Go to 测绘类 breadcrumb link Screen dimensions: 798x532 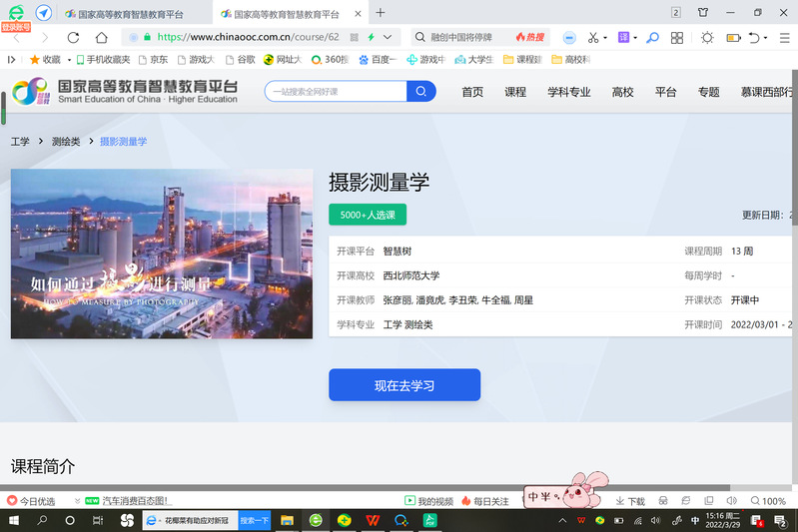[66, 142]
